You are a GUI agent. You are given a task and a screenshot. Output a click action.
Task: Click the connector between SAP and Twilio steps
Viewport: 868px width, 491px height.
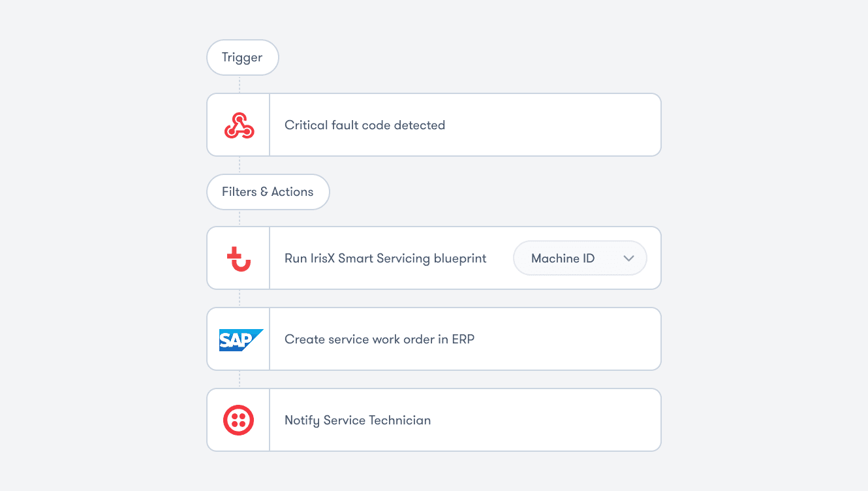(x=240, y=379)
